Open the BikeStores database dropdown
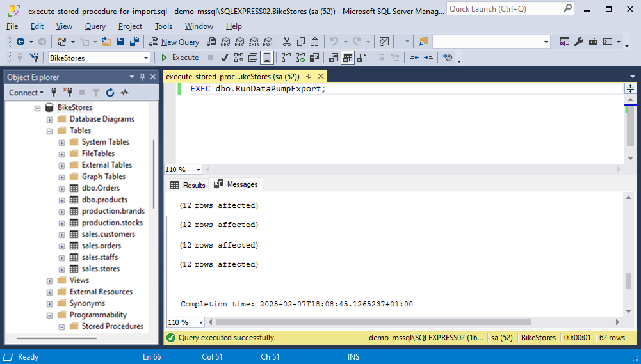The width and height of the screenshot is (641, 364). click(145, 58)
